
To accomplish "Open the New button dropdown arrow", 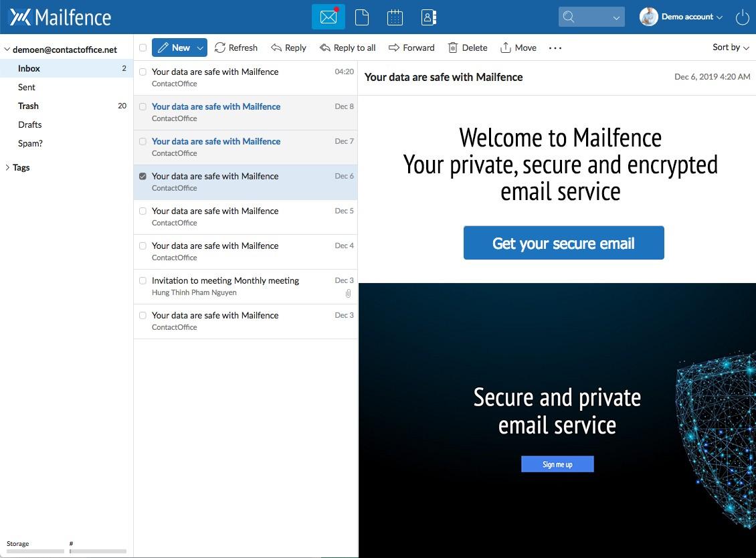I will pos(200,48).
